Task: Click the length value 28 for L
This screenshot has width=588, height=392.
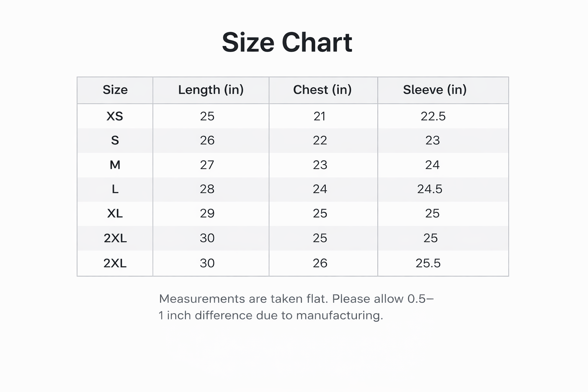Action: tap(207, 189)
